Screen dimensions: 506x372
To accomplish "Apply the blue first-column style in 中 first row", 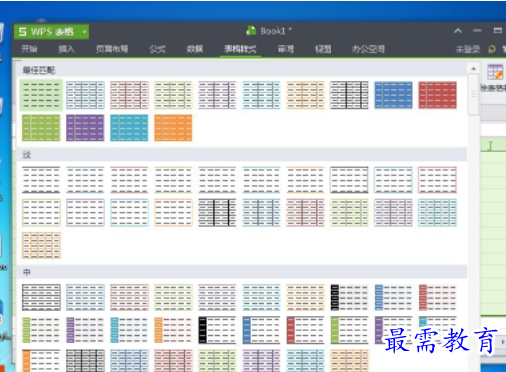I will click(393, 297).
